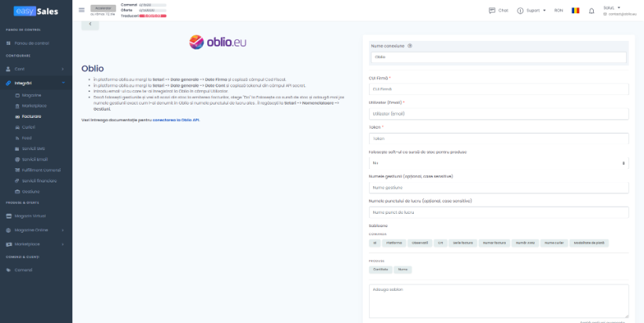Insert the Platforma template tag
The width and height of the screenshot is (644, 323).
point(394,244)
